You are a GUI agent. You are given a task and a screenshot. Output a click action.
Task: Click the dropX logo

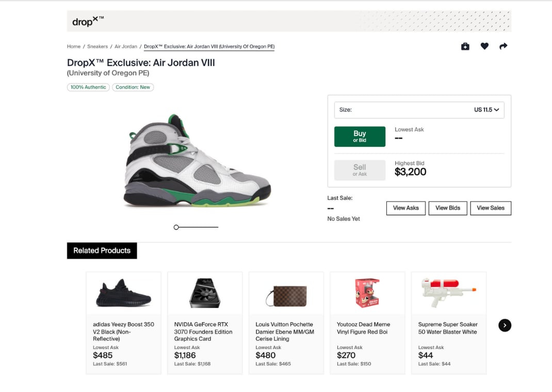pyautogui.click(x=88, y=22)
